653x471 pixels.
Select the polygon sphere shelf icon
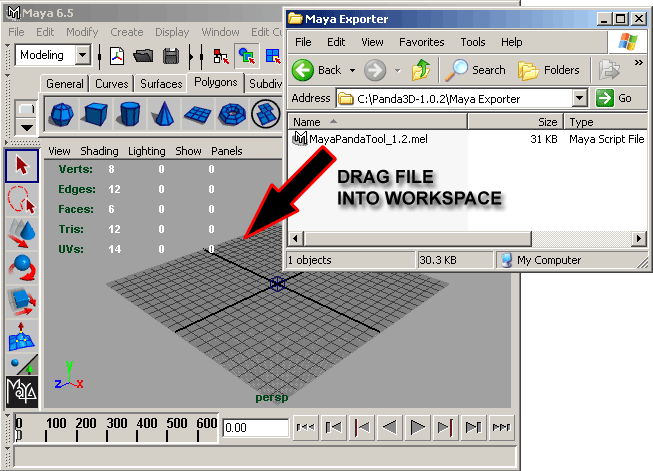point(62,115)
